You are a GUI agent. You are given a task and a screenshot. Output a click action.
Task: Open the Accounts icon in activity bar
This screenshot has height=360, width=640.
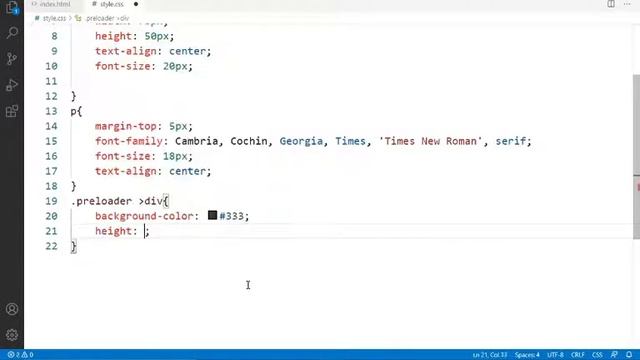pyautogui.click(x=12, y=309)
